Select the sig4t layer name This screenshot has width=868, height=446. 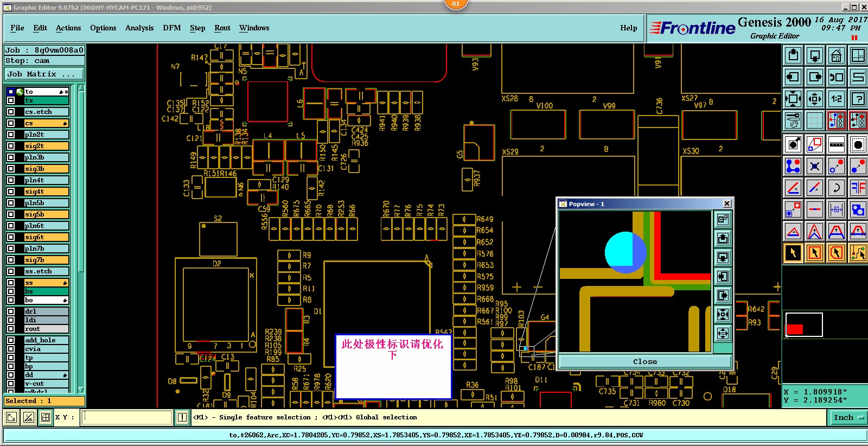point(47,192)
